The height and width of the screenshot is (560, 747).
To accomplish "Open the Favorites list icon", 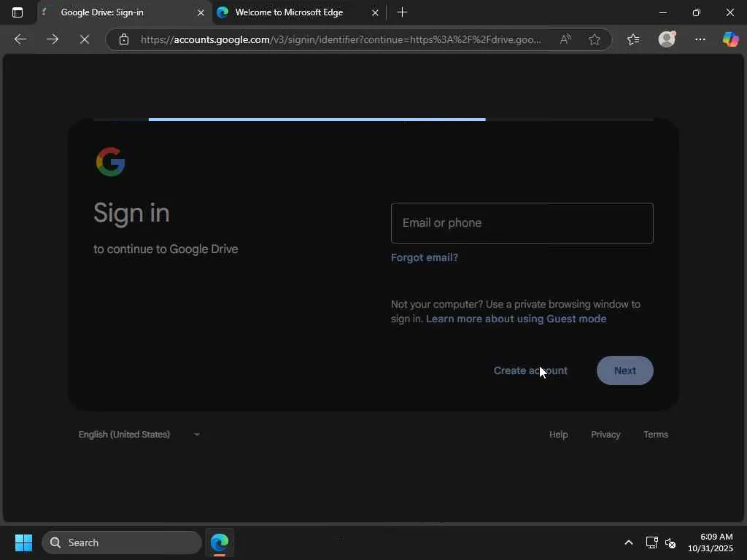I will [x=633, y=39].
